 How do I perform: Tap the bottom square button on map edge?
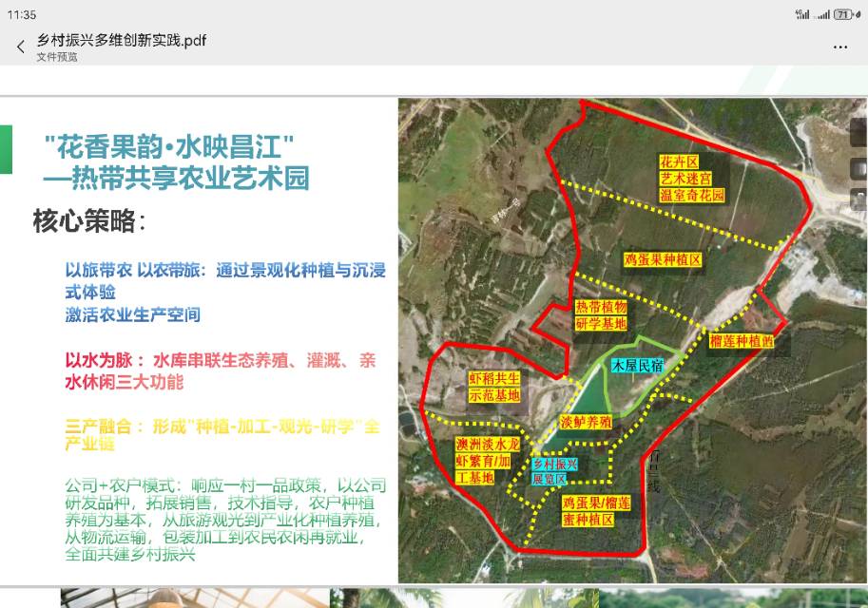pyautogui.click(x=857, y=198)
